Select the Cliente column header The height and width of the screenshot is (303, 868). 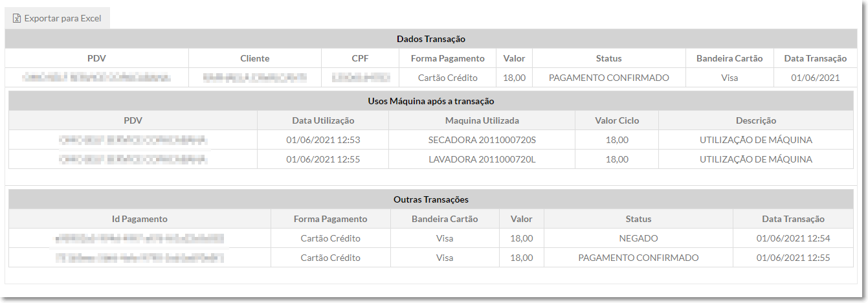click(255, 58)
